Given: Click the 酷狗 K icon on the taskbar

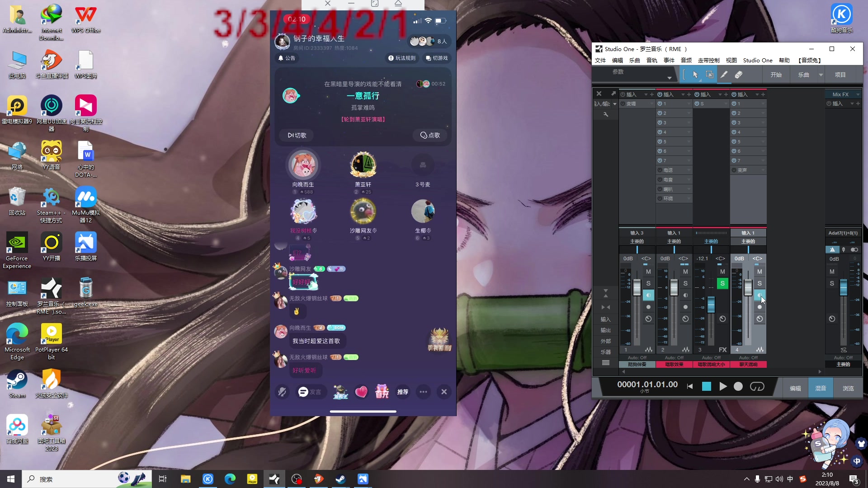Looking at the screenshot, I should pos(208,479).
